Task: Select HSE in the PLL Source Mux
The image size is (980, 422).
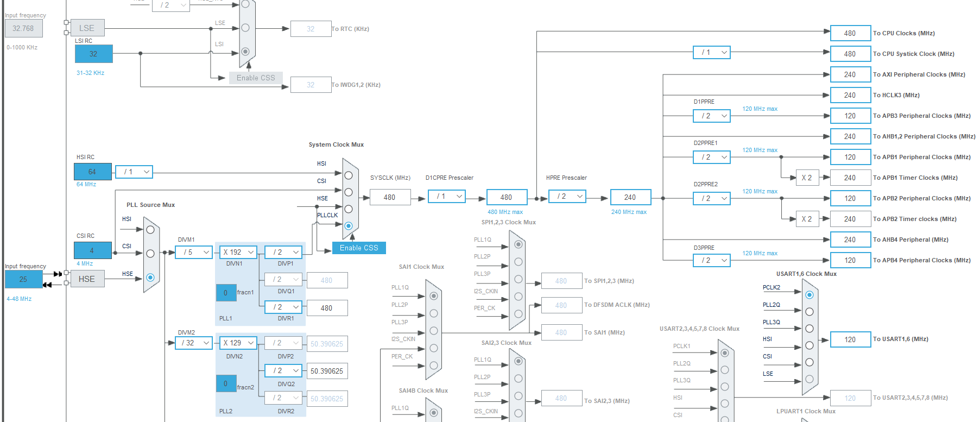Action: [150, 278]
